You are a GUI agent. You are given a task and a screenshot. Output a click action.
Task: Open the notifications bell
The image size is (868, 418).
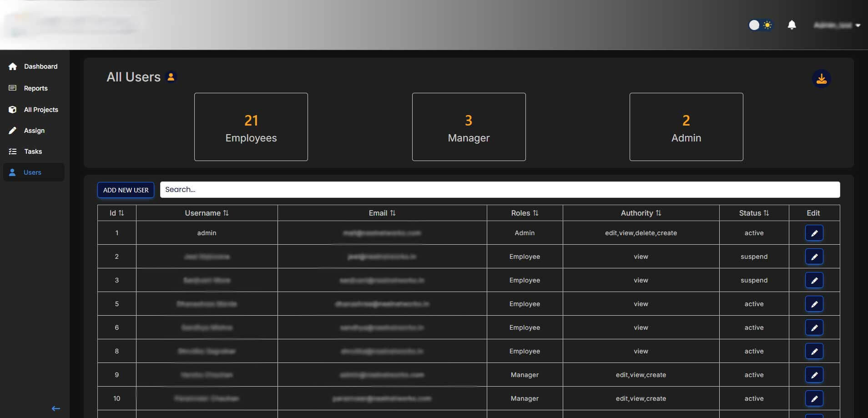point(792,25)
